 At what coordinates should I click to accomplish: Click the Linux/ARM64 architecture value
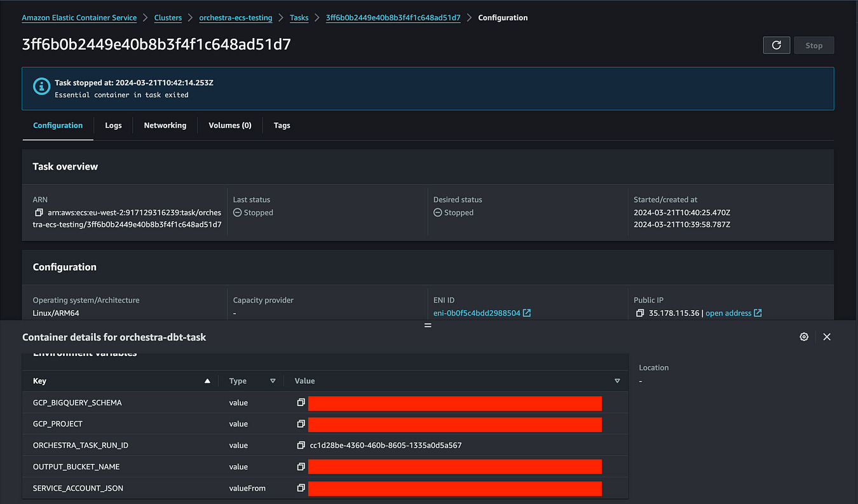pos(56,313)
